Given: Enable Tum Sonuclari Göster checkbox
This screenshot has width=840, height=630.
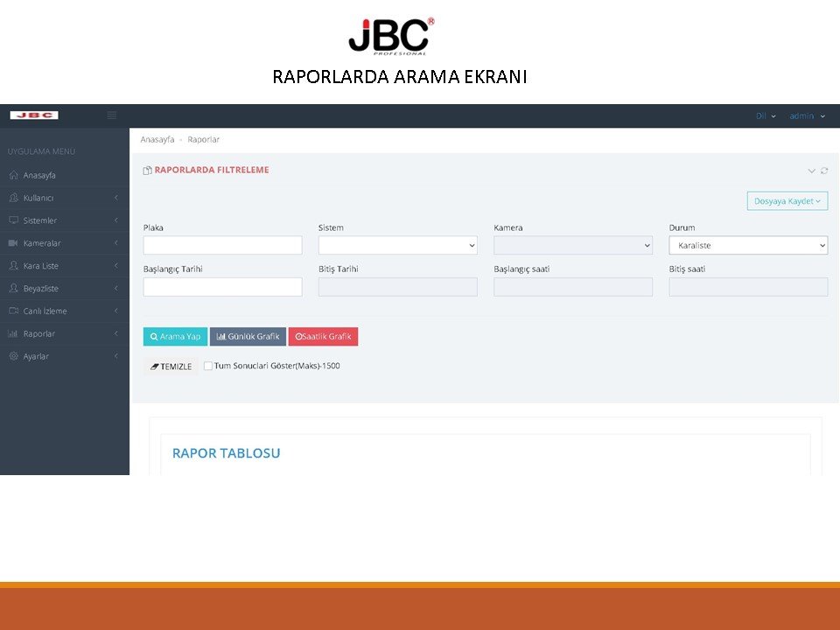Looking at the screenshot, I should coord(208,366).
